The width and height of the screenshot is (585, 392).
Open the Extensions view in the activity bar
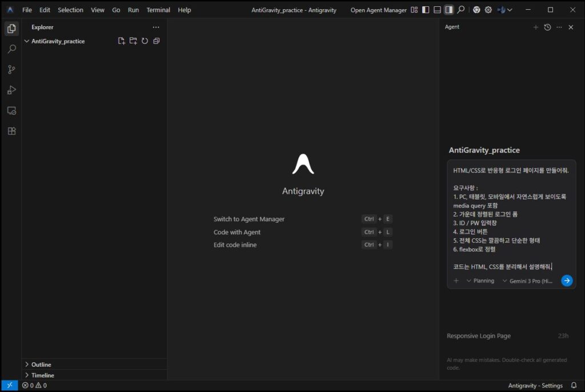click(x=11, y=131)
